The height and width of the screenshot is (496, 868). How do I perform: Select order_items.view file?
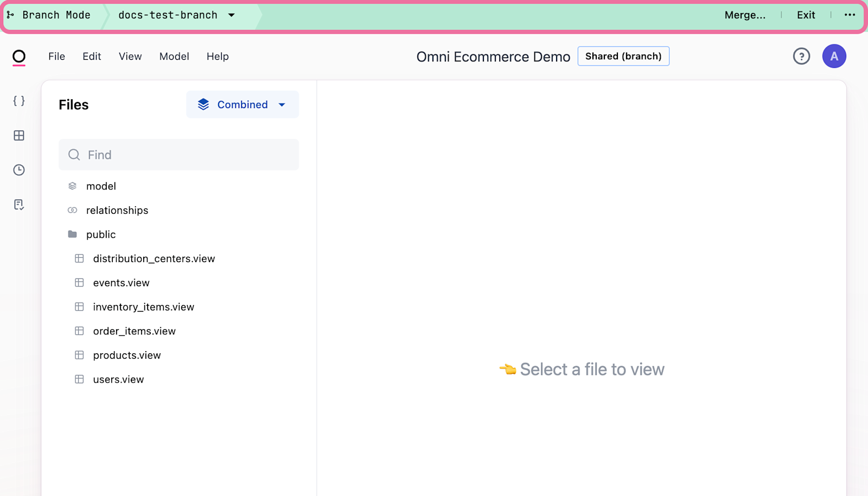click(x=134, y=331)
